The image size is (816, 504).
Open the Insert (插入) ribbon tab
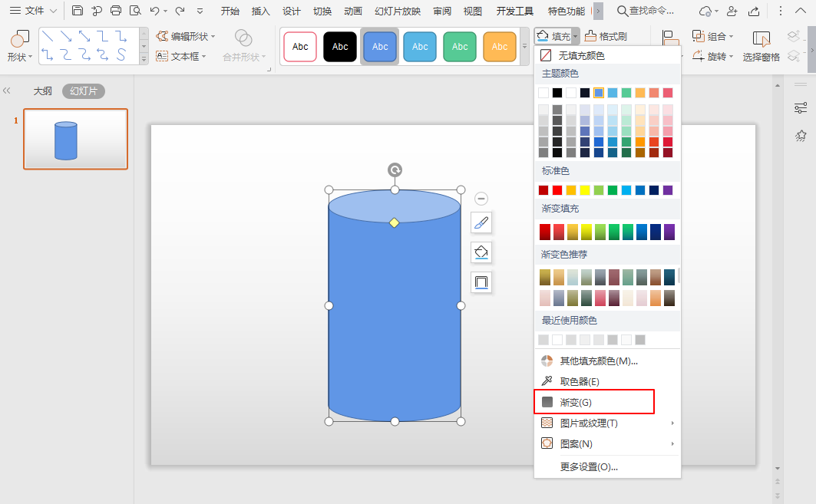click(x=261, y=11)
